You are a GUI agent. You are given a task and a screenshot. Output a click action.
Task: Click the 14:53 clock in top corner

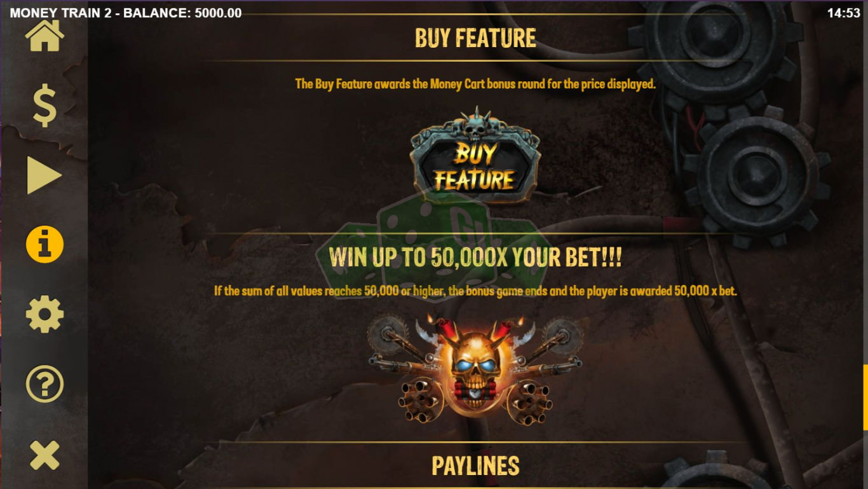(844, 13)
